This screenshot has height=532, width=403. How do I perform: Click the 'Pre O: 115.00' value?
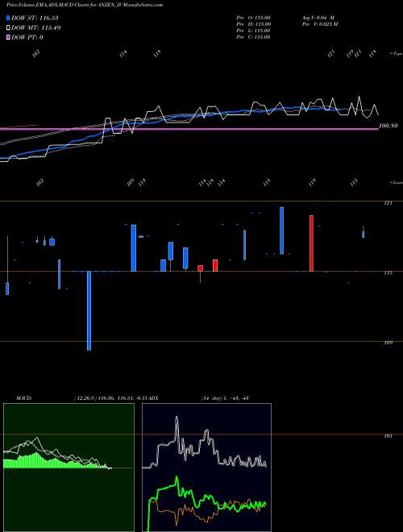click(253, 18)
